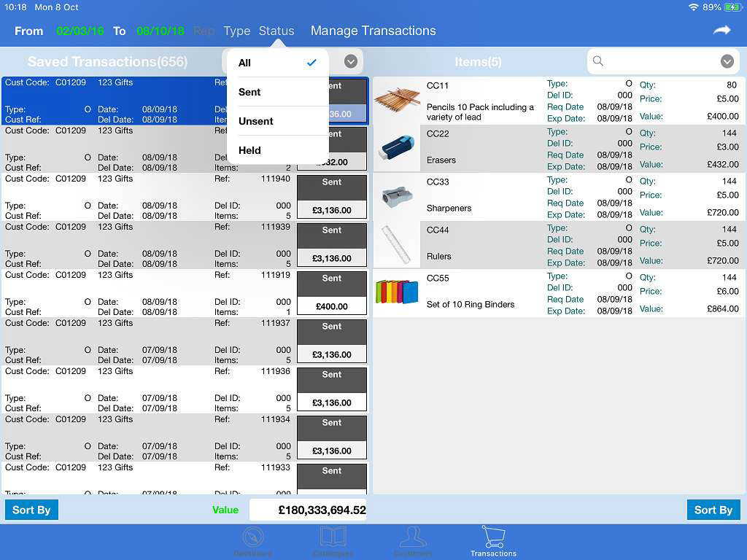747x560 pixels.
Task: Open the Type filter menu
Action: [237, 31]
